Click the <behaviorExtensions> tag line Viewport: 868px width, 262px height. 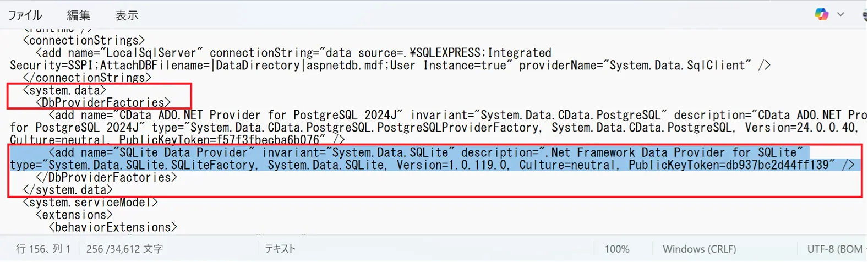113,227
